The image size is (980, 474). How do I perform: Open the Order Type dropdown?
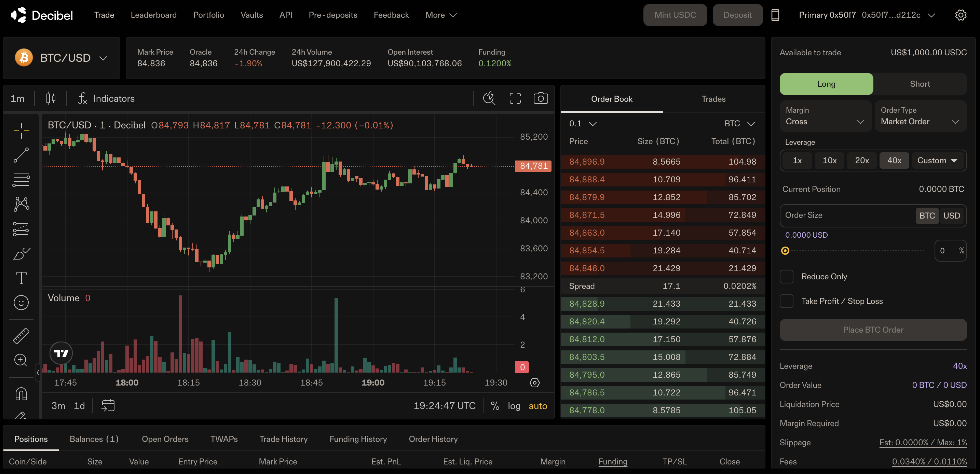click(x=920, y=116)
